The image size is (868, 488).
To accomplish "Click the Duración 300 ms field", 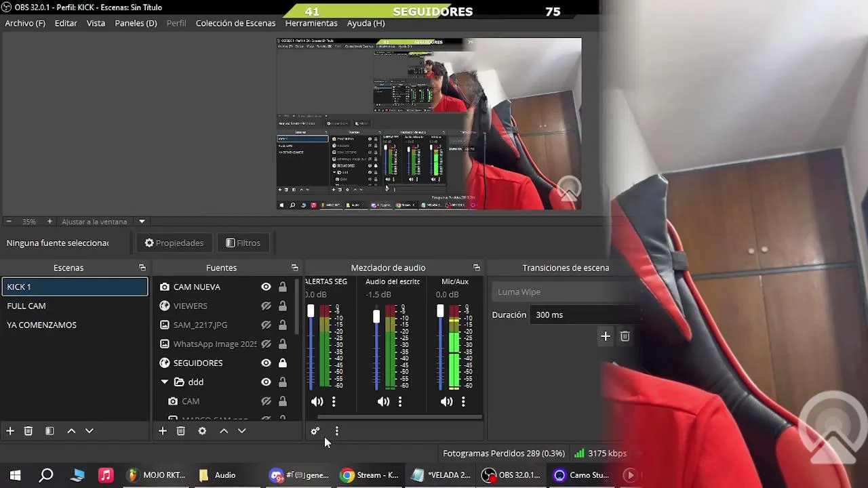I will click(587, 314).
